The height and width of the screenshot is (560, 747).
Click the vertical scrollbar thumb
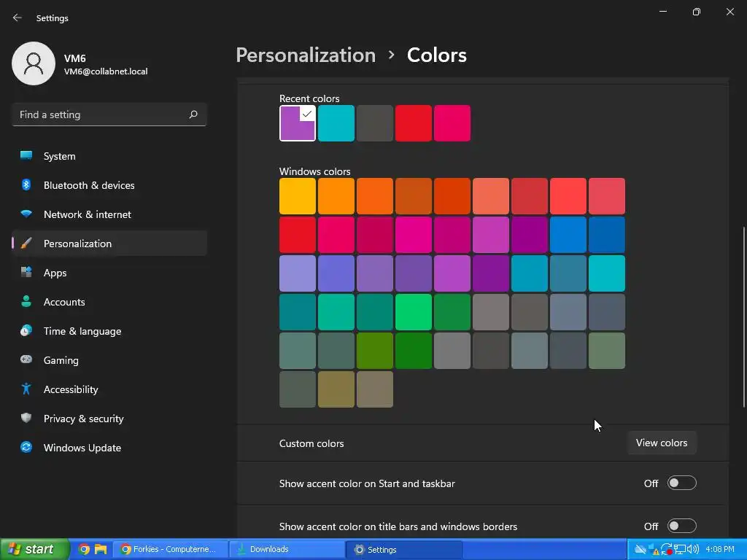coord(744,317)
